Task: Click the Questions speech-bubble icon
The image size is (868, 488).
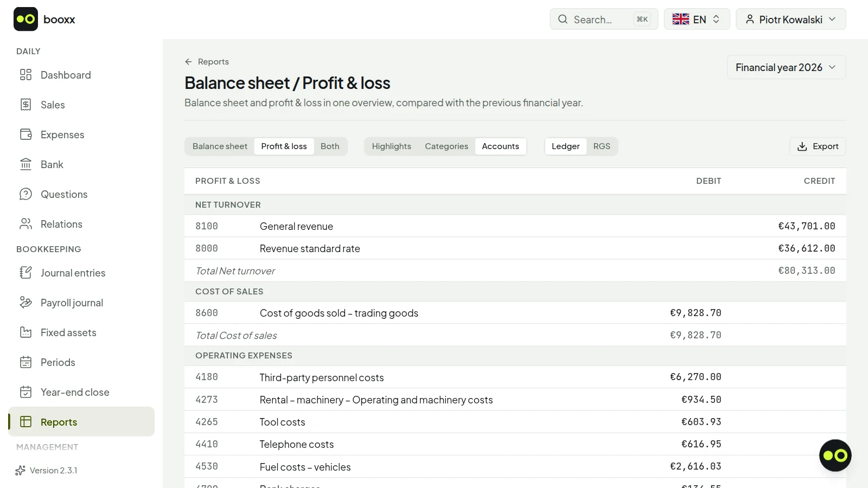Action: tap(25, 194)
